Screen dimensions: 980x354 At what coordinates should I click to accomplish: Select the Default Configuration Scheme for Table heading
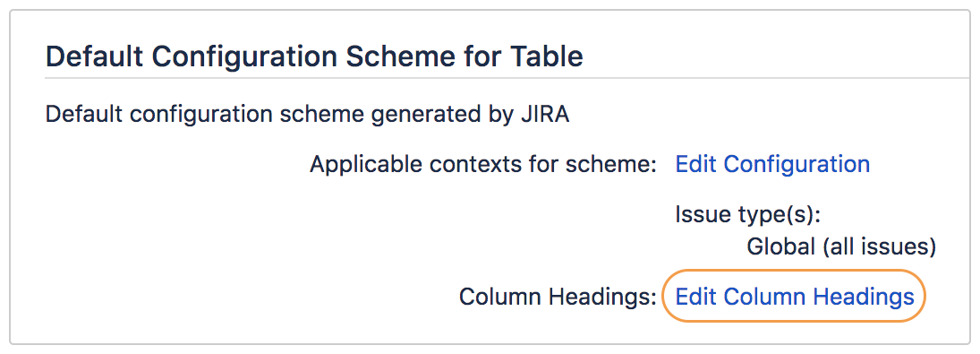point(314,57)
